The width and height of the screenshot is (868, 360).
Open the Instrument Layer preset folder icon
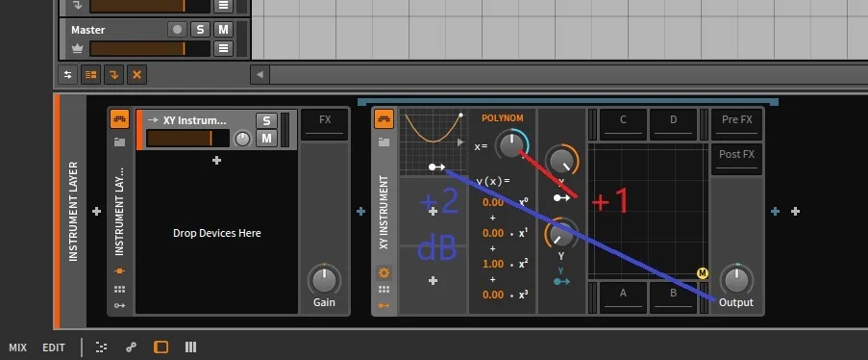pyautogui.click(x=119, y=142)
